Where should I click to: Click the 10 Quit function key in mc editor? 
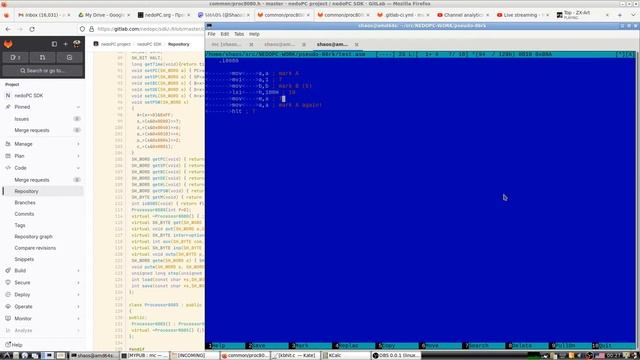tap(614, 346)
